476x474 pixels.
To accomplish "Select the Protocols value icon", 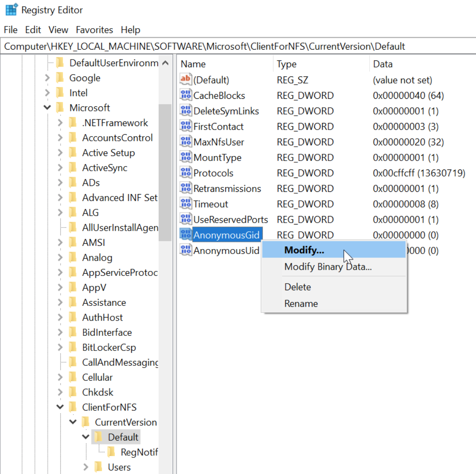I will click(x=185, y=173).
